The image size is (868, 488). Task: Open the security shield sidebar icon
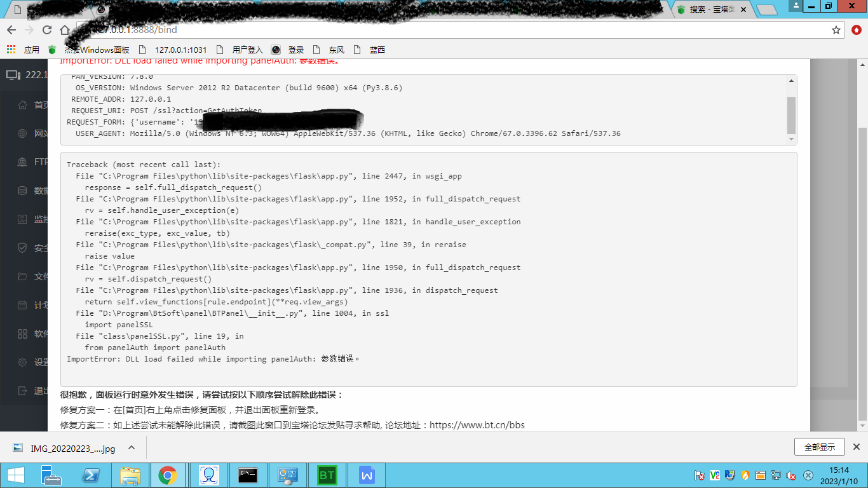(22, 248)
